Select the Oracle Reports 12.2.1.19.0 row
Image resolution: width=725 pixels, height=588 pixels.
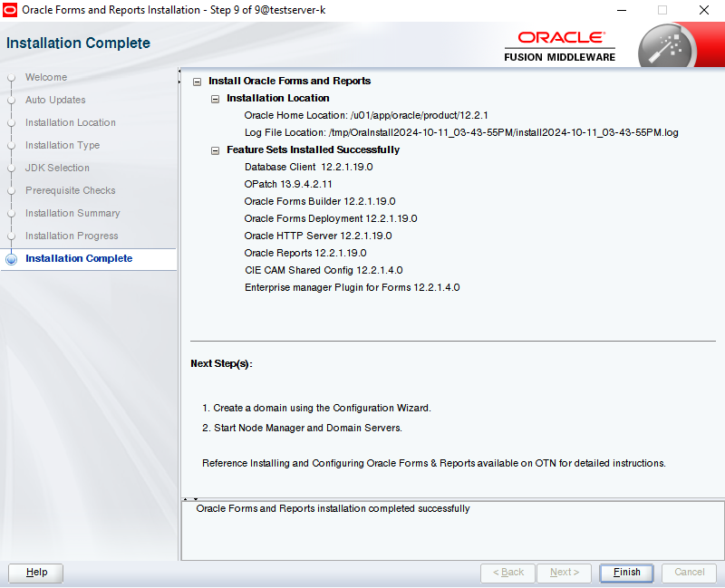[305, 254]
